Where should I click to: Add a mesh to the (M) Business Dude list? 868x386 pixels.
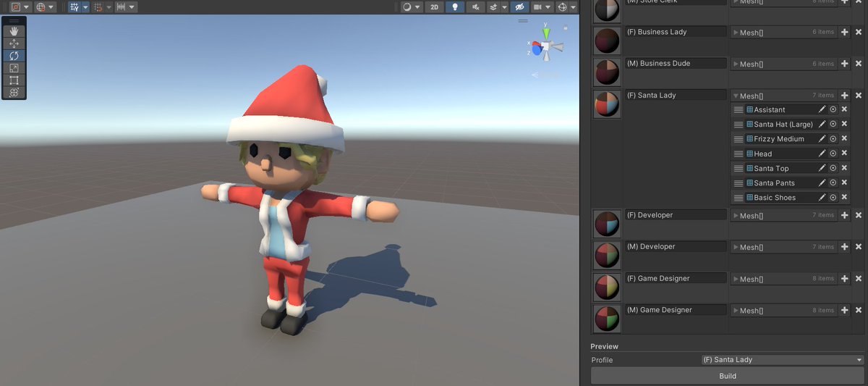coord(844,64)
